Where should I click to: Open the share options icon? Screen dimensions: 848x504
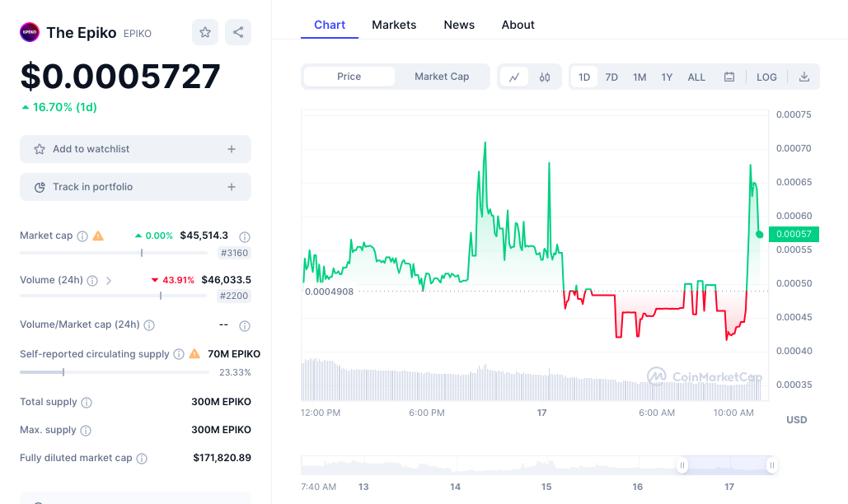(238, 32)
